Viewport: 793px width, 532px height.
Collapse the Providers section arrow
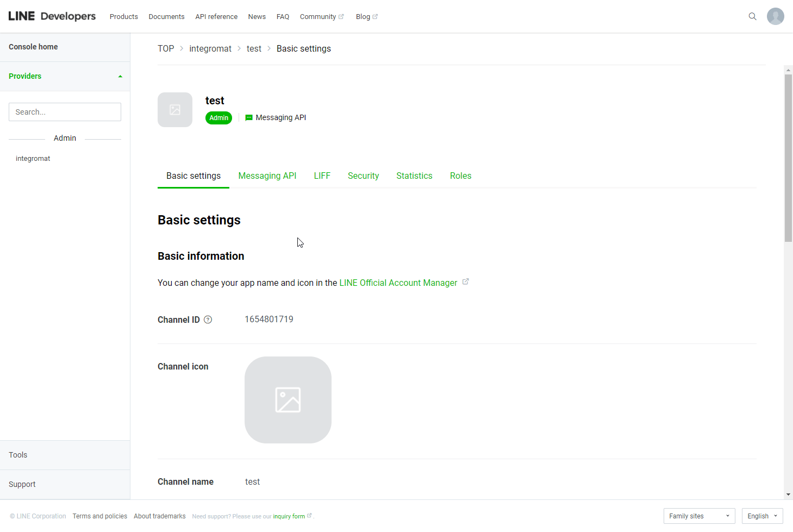click(x=120, y=77)
